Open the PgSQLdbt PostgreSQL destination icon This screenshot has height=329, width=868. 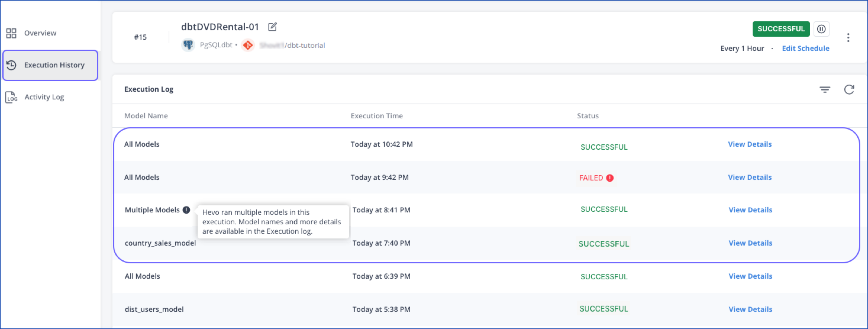188,44
